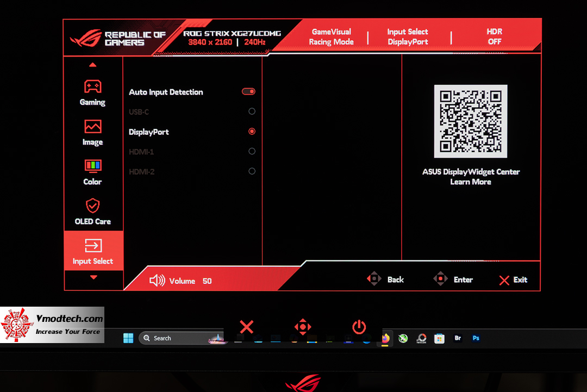Click the Learn More link under the QR code
This screenshot has height=392, width=587.
click(471, 182)
